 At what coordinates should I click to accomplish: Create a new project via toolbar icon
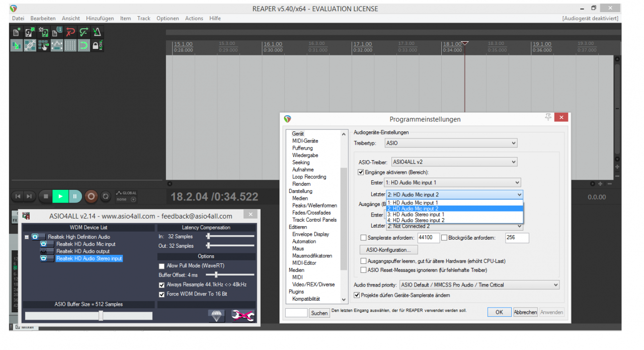point(17,32)
